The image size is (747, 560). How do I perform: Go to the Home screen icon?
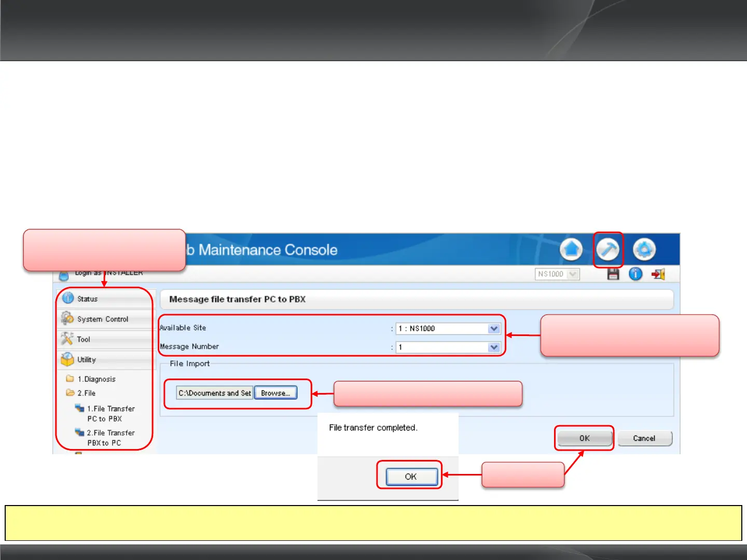coord(571,249)
